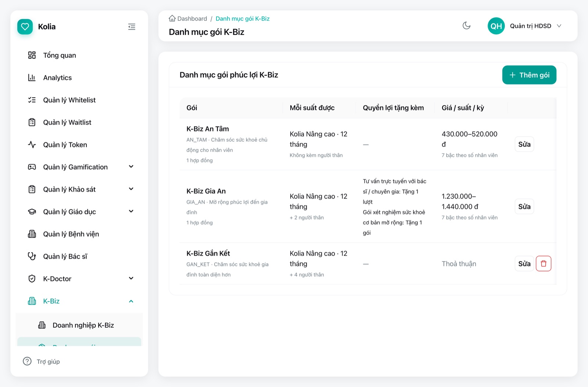Click the Quản lý Token pulse icon

(32, 145)
